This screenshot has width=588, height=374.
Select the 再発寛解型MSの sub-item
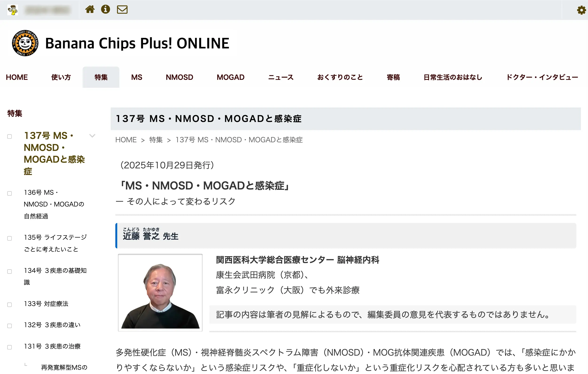coord(64,367)
